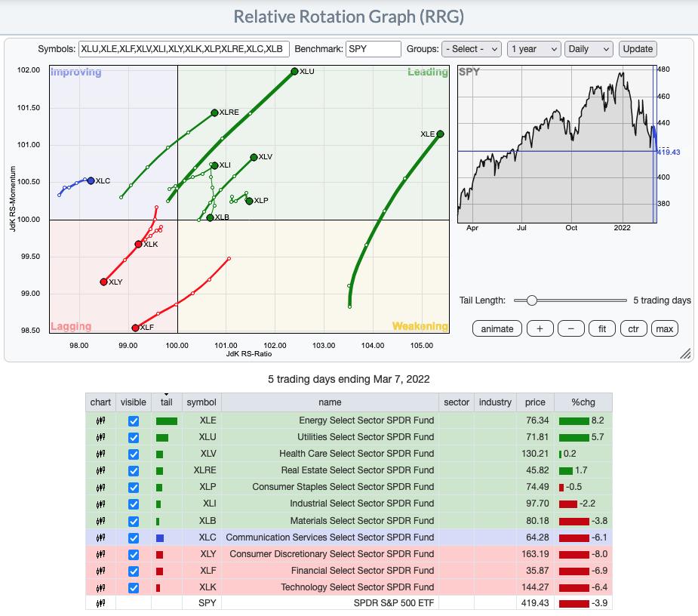Viewport: 698px width, 616px height.
Task: Sort table by symbol column header
Action: 201,402
